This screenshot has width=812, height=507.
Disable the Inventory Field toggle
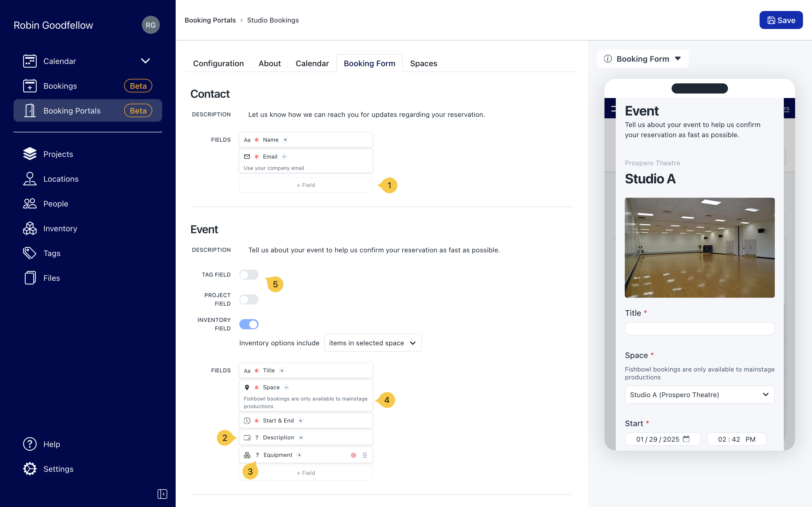click(x=249, y=324)
